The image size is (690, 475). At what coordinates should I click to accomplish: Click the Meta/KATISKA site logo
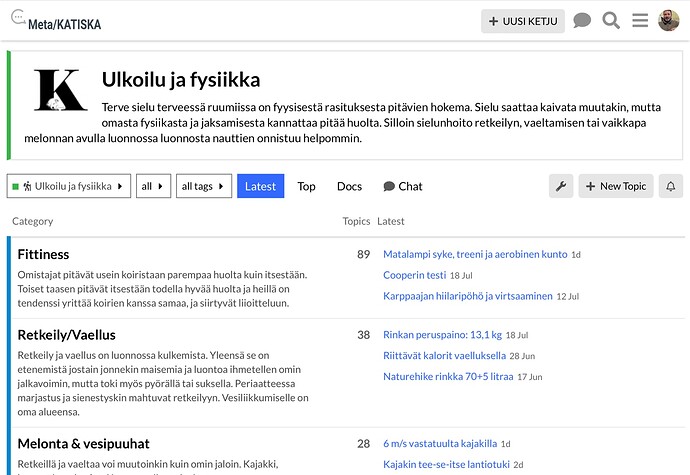[x=56, y=21]
